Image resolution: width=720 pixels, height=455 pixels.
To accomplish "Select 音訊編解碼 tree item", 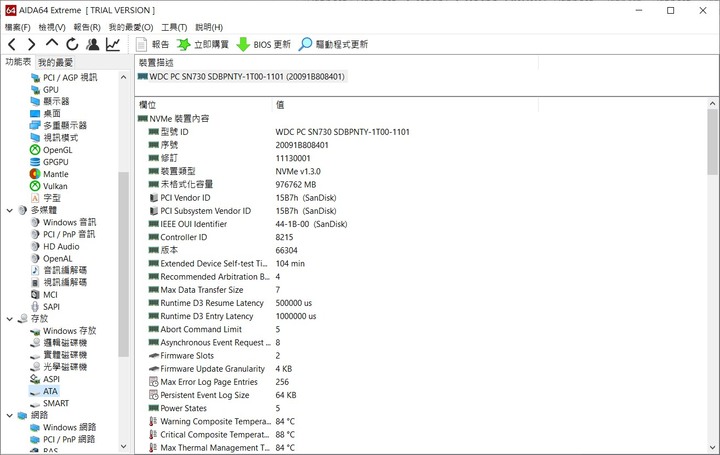I will point(58,270).
